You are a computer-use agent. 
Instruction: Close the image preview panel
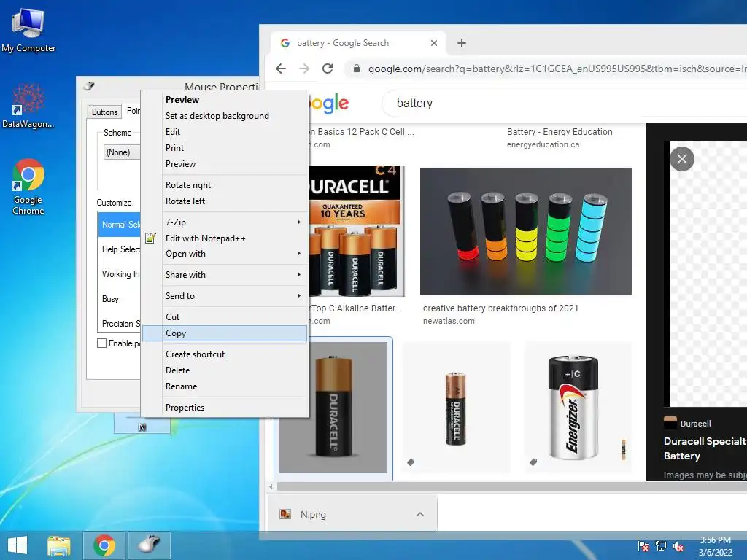tap(682, 158)
